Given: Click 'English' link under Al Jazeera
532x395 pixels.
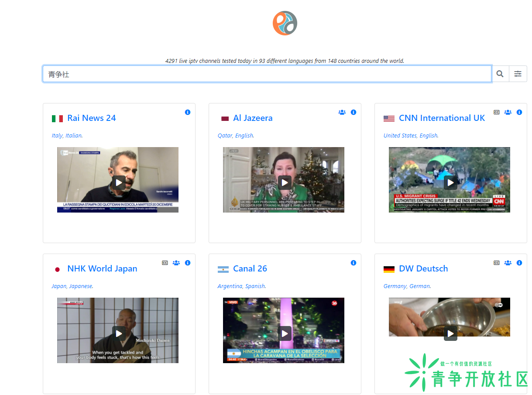Looking at the screenshot, I should point(244,136).
